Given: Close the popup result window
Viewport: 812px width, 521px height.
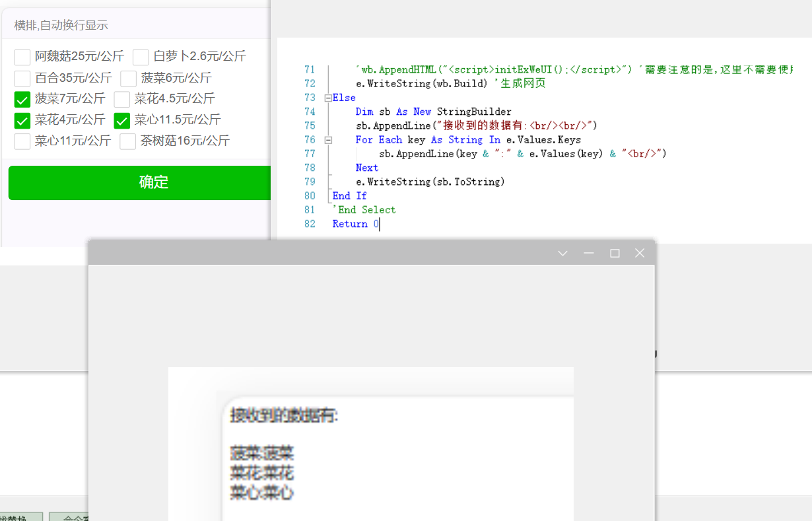Looking at the screenshot, I should pyautogui.click(x=639, y=254).
